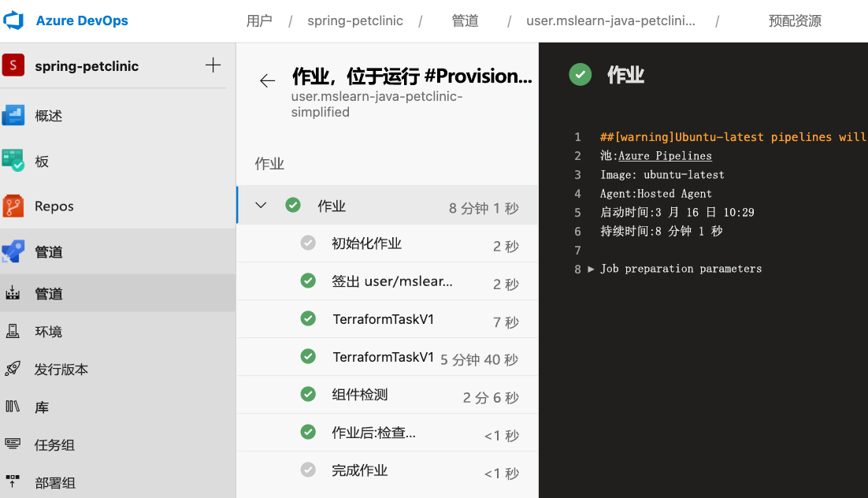Screen dimensions: 868x498
Task: Open the Azure Pipelines pool link in log
Action: coord(665,156)
